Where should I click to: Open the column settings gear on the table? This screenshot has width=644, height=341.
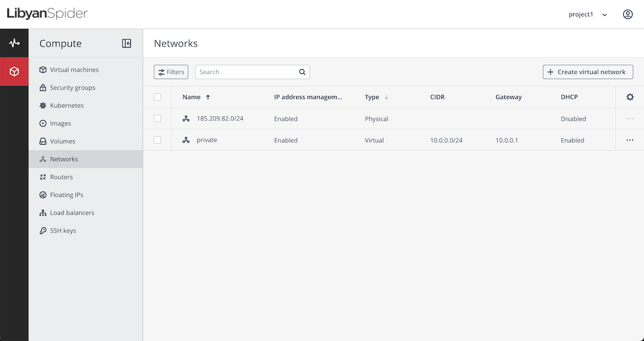pos(630,97)
